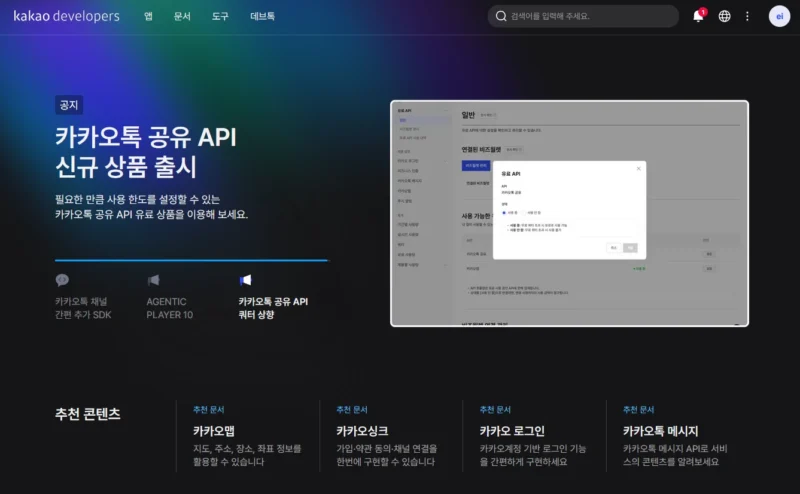Screen dimensions: 800x494
Task: Close the 유료 API dialog in preview
Action: tap(638, 168)
